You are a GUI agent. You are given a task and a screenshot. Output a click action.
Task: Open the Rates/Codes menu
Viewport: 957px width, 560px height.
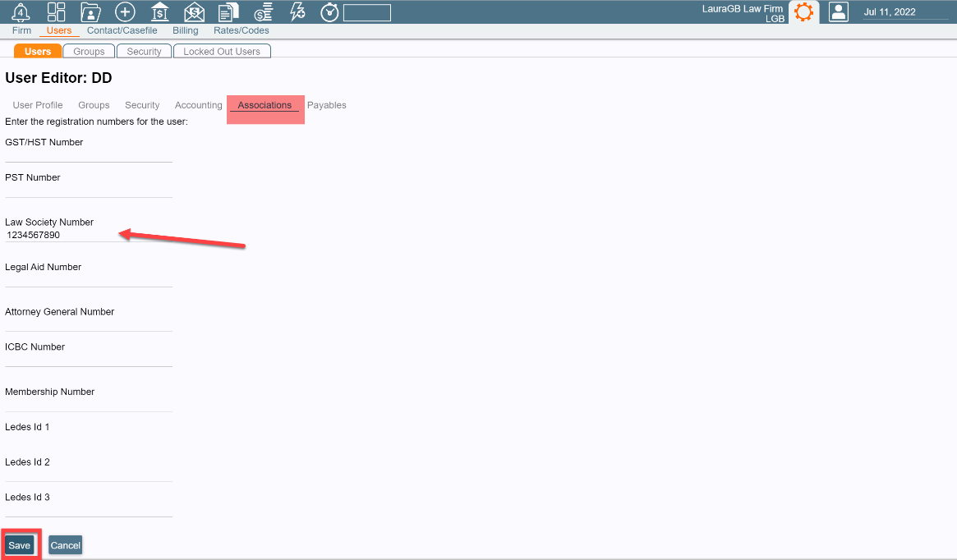[x=241, y=30]
